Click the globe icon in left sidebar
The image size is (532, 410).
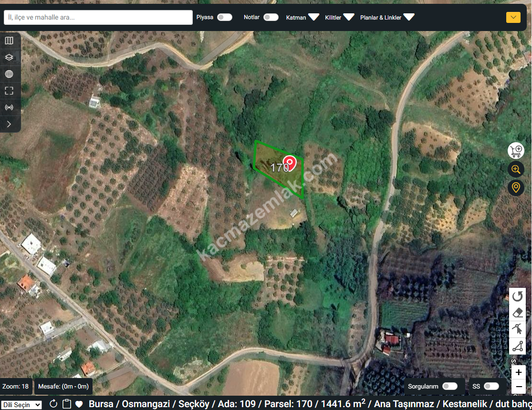tap(9, 74)
